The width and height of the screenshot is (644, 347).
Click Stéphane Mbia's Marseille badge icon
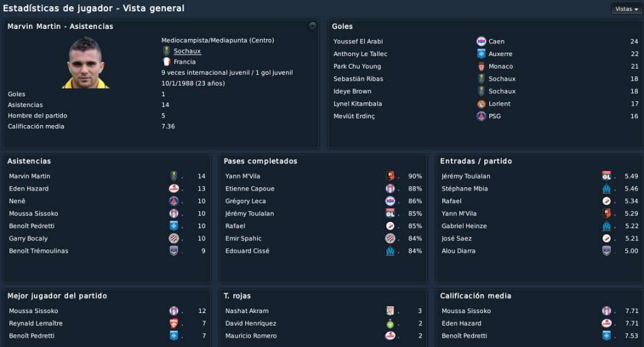click(x=606, y=189)
